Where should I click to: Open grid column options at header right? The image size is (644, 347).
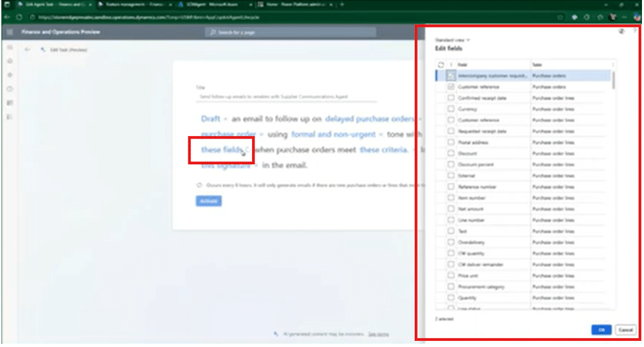pyautogui.click(x=613, y=65)
